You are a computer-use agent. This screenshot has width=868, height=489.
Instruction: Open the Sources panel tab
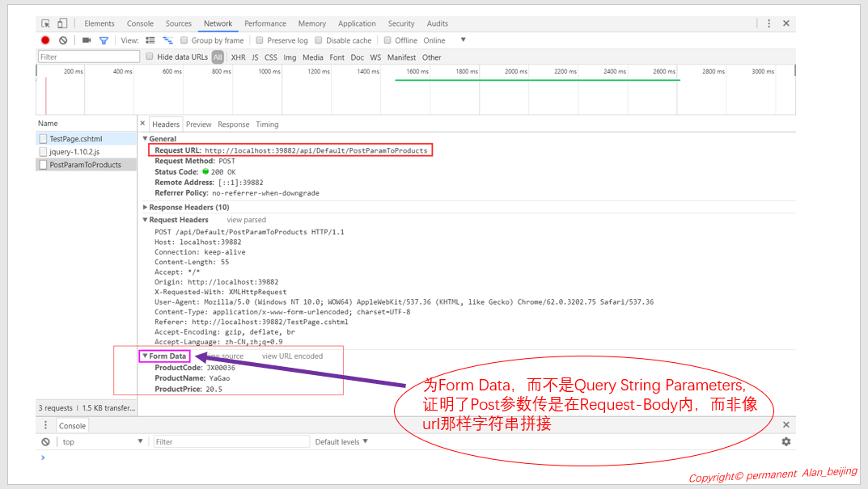(178, 23)
